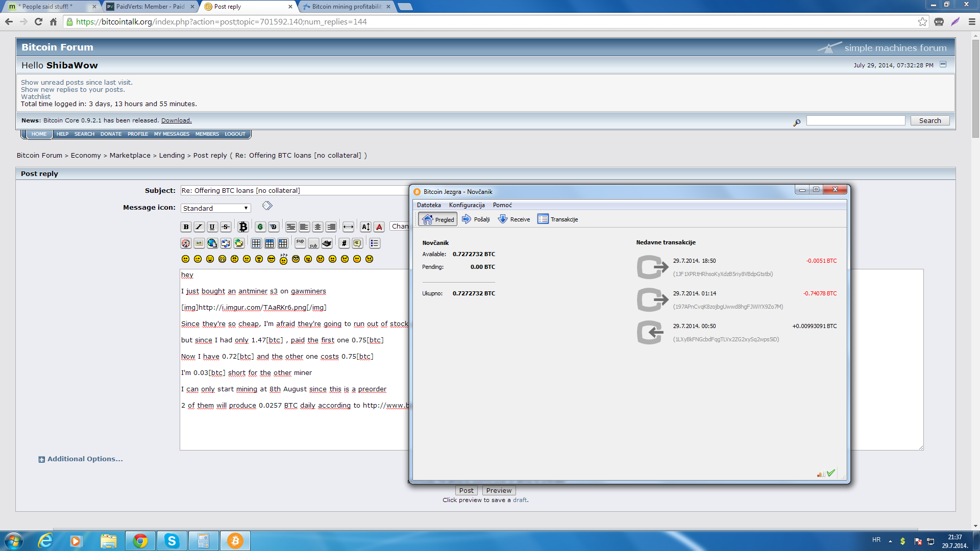Open MY MESSAGES in forum navigation

171,134
